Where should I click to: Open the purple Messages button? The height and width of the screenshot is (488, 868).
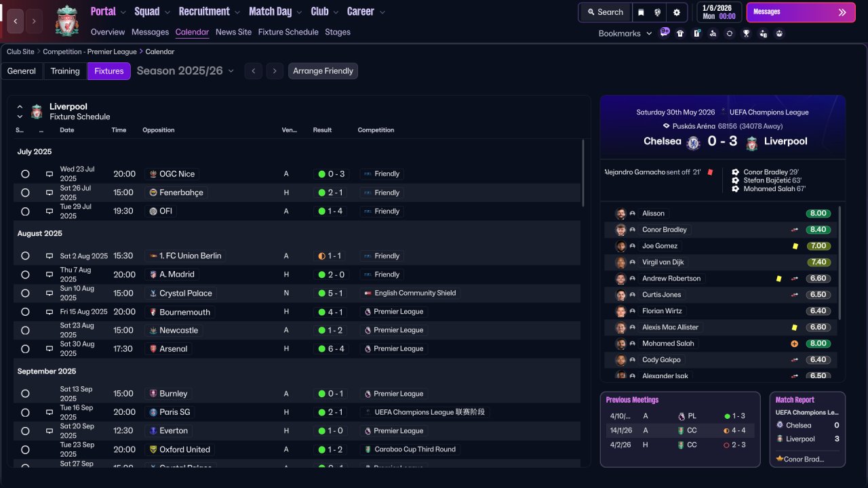801,12
